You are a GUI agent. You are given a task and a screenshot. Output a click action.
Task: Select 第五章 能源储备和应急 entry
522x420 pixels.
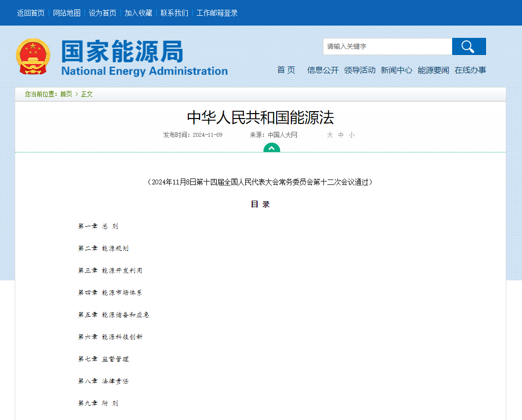pyautogui.click(x=114, y=315)
